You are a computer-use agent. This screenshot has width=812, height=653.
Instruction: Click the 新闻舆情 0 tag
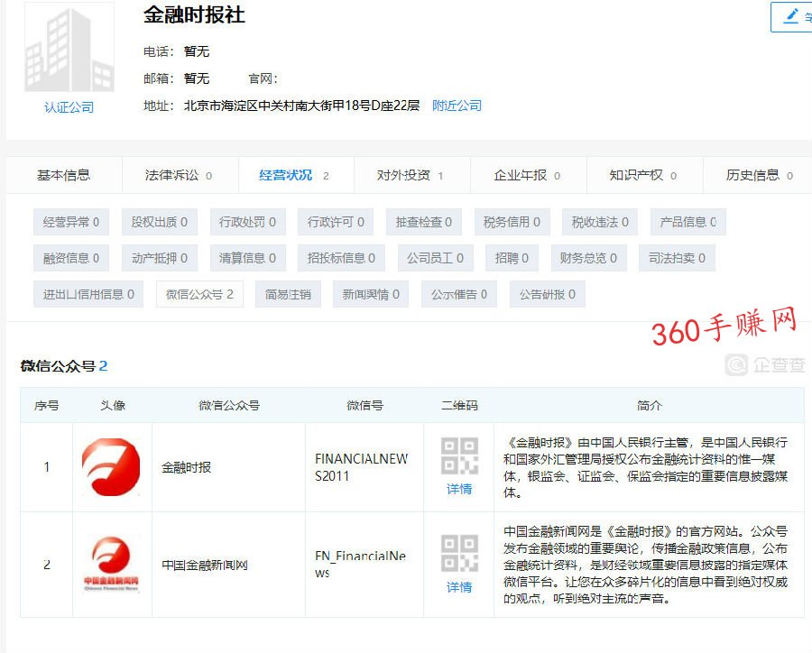point(371,294)
